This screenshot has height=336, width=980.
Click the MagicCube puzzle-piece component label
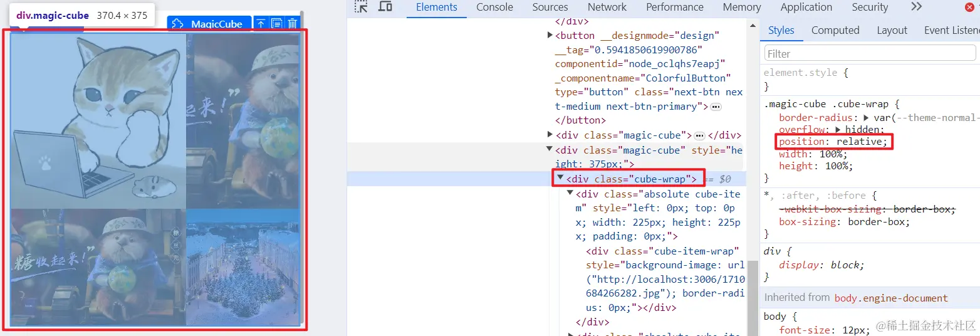tap(209, 24)
